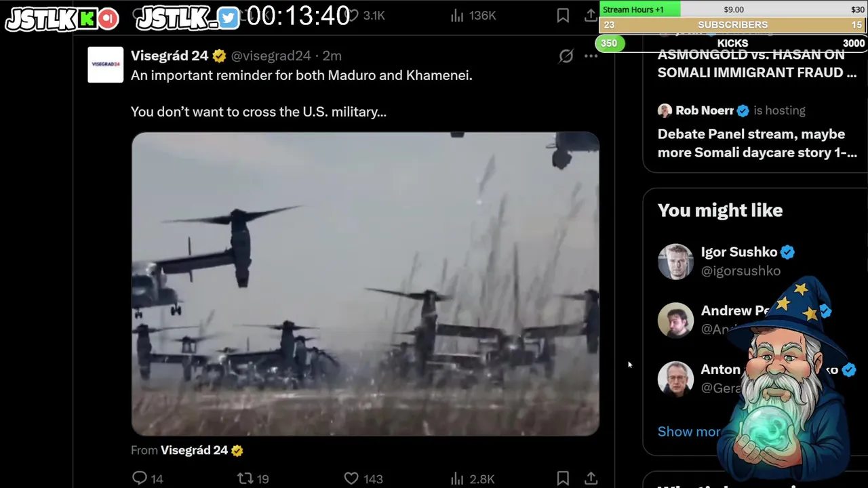This screenshot has width=868, height=488.
Task: Open the Asmongold vs. Hasan live space
Action: (757, 64)
